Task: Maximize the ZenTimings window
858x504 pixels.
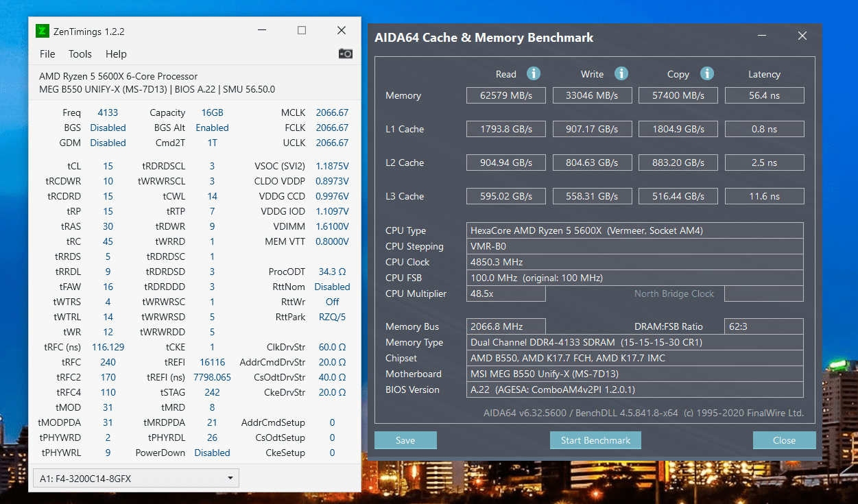Action: [302, 30]
